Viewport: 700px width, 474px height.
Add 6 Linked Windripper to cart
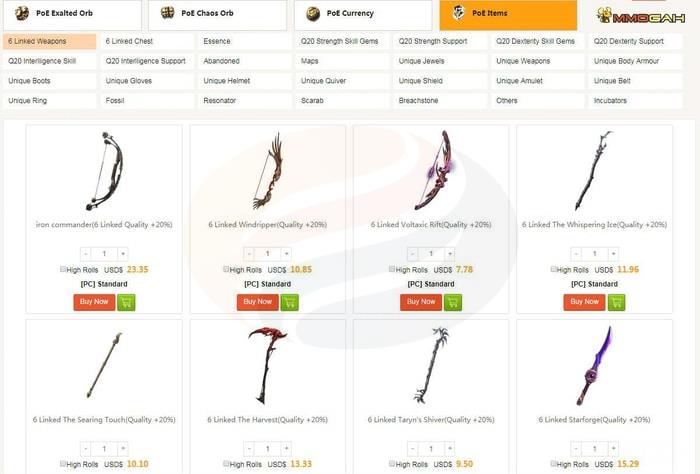pyautogui.click(x=289, y=302)
